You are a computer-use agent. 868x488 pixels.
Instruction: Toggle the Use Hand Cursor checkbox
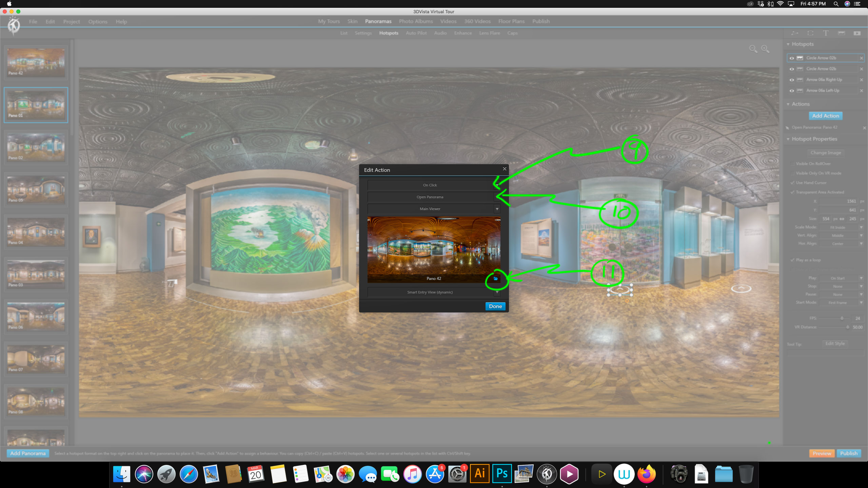coord(792,183)
